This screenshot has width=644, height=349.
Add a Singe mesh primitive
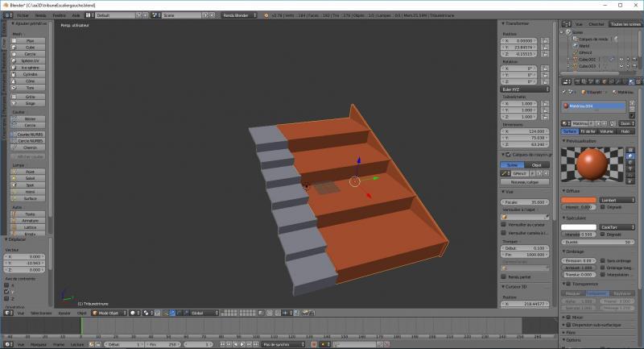(31, 103)
